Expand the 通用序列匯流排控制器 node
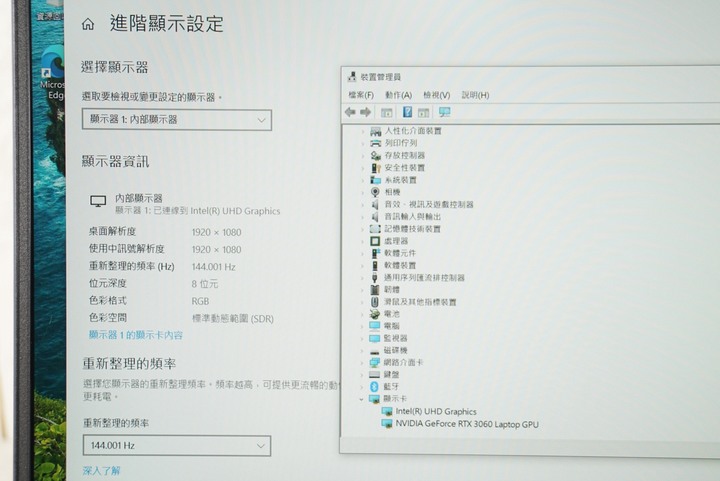The width and height of the screenshot is (720, 481). 362,278
